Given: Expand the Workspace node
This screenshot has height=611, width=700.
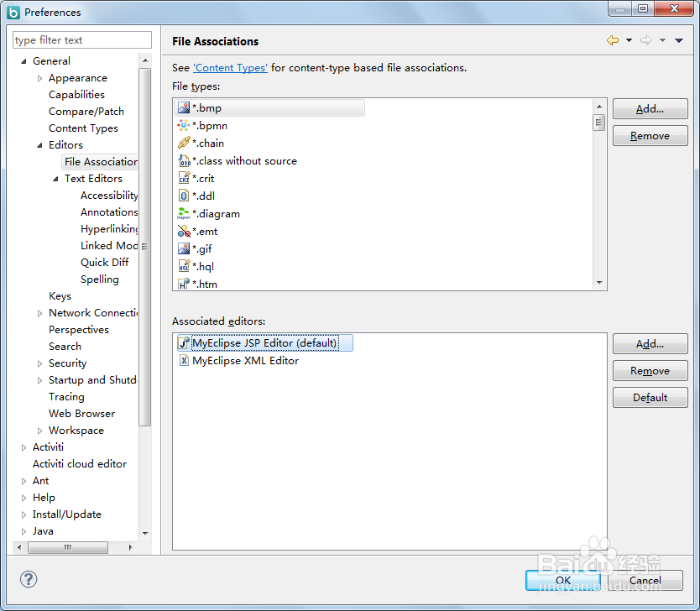Looking at the screenshot, I should point(39,431).
